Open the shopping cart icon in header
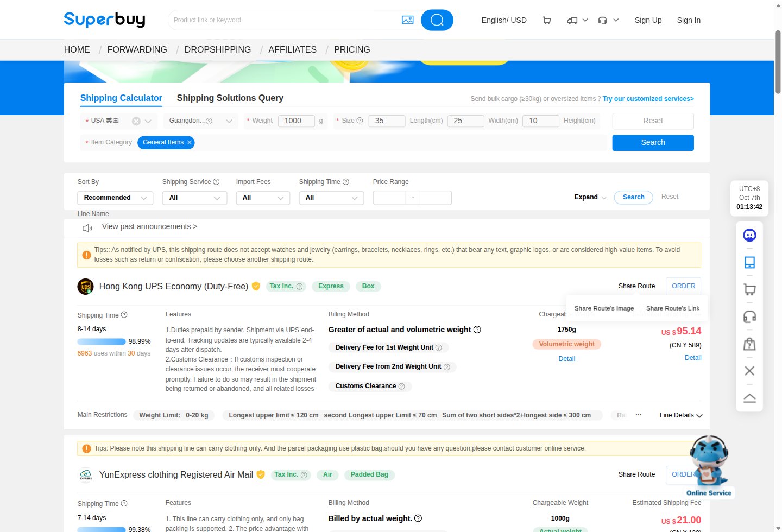This screenshot has height=532, width=782. coord(547,20)
